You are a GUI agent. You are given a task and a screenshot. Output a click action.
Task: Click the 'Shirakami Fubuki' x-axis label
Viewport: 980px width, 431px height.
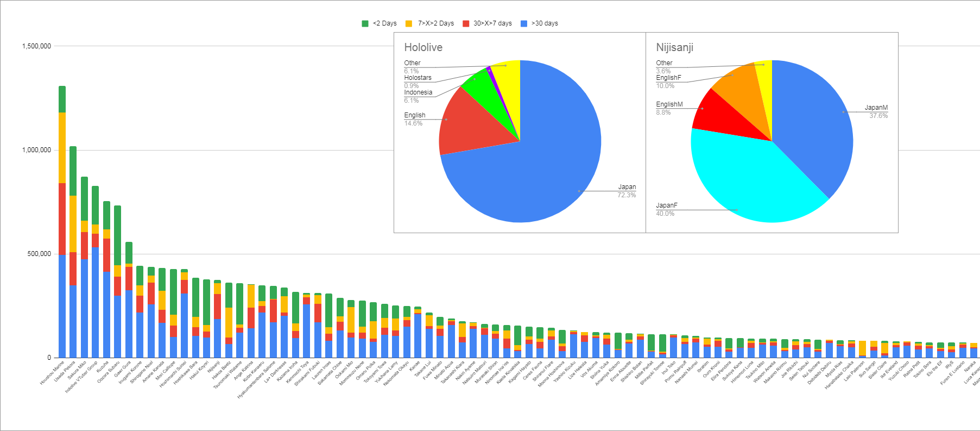[x=307, y=373]
